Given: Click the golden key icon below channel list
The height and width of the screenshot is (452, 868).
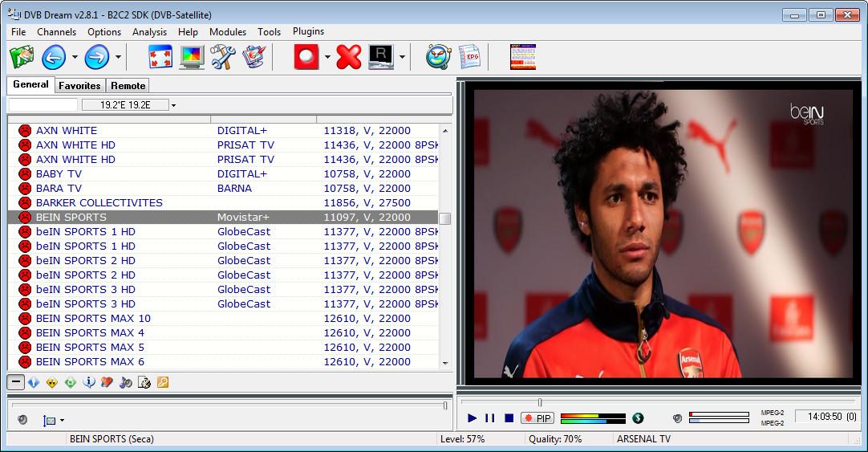Looking at the screenshot, I should (163, 383).
